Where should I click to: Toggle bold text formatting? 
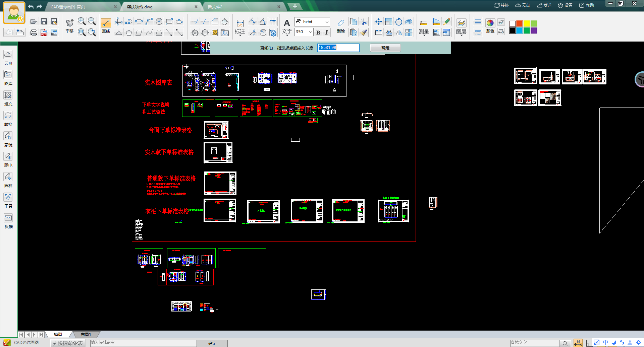318,32
